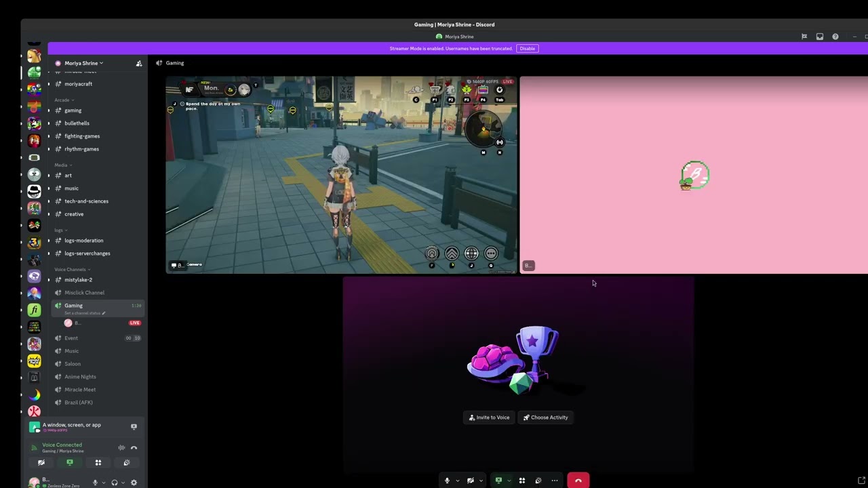
Task: Open the tech-and-sciences channel
Action: (86, 201)
